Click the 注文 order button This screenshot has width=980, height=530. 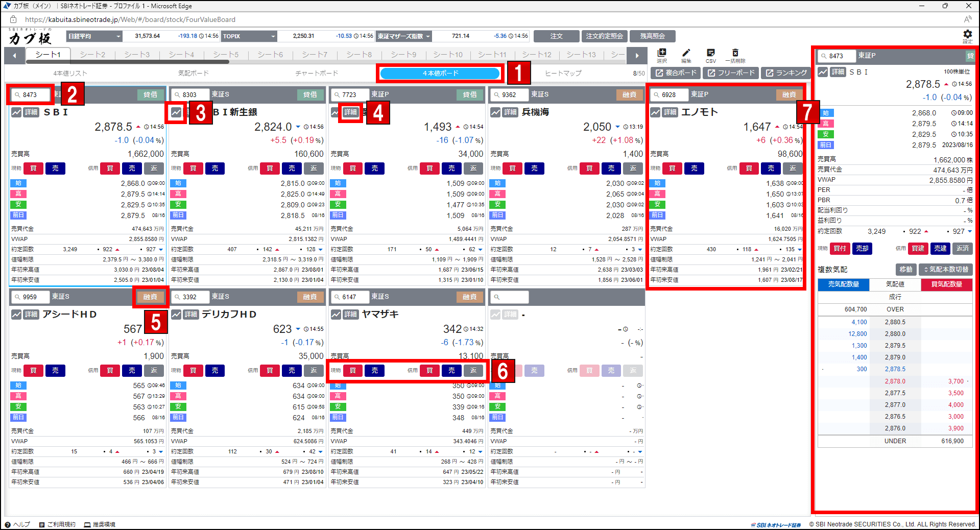click(556, 36)
